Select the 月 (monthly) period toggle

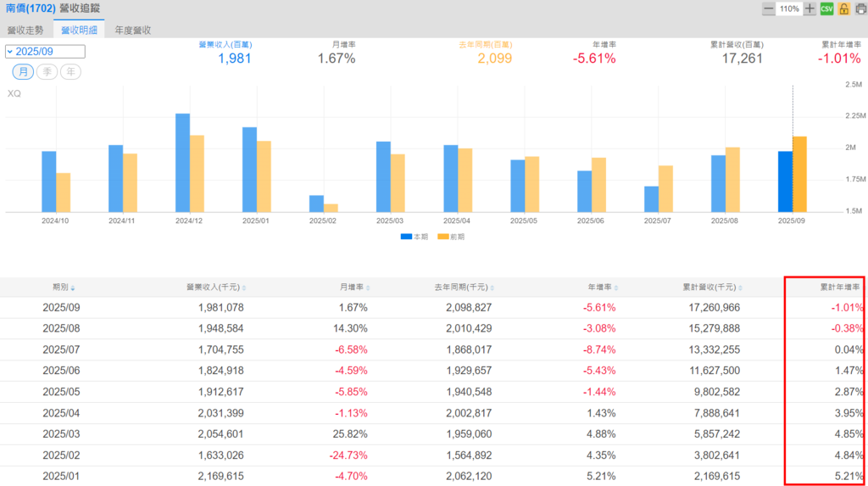tap(23, 71)
